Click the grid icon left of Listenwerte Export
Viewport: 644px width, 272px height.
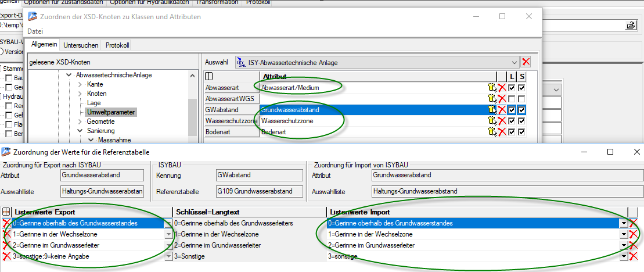pos(6,212)
